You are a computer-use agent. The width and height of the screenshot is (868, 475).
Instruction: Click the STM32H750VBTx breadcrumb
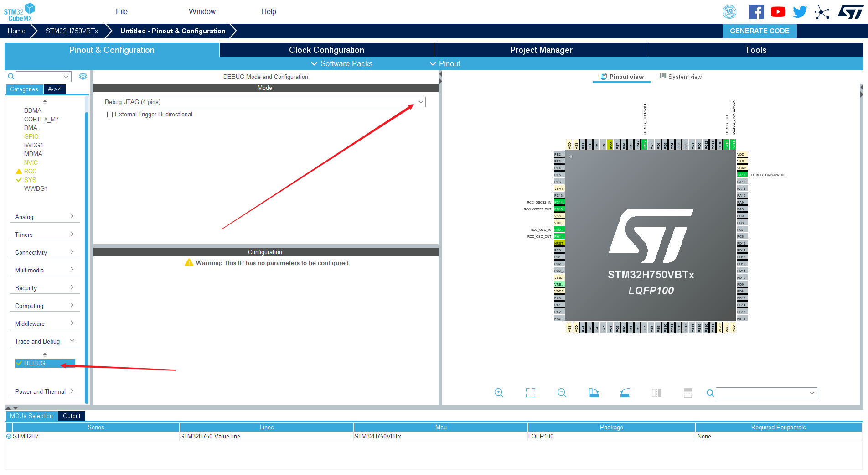(x=72, y=31)
